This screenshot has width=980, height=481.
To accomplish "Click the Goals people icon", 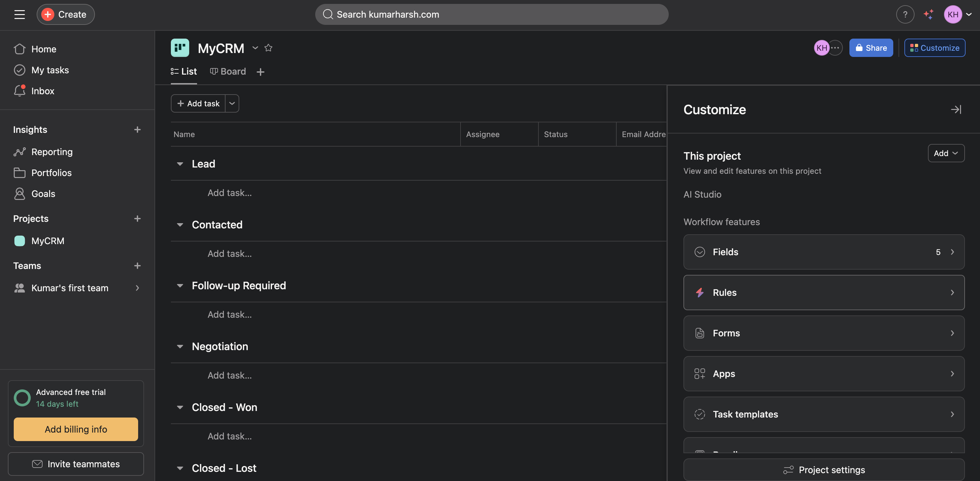I will click(x=20, y=193).
